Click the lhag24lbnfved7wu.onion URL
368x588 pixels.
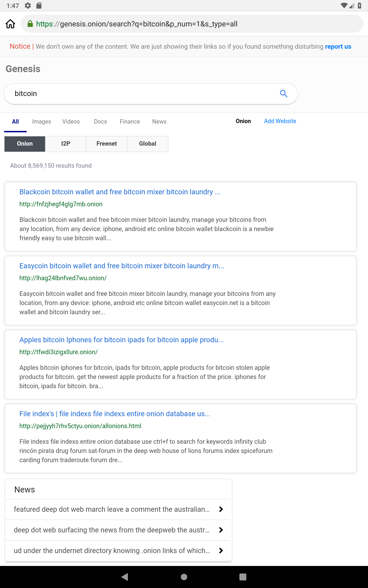point(63,278)
